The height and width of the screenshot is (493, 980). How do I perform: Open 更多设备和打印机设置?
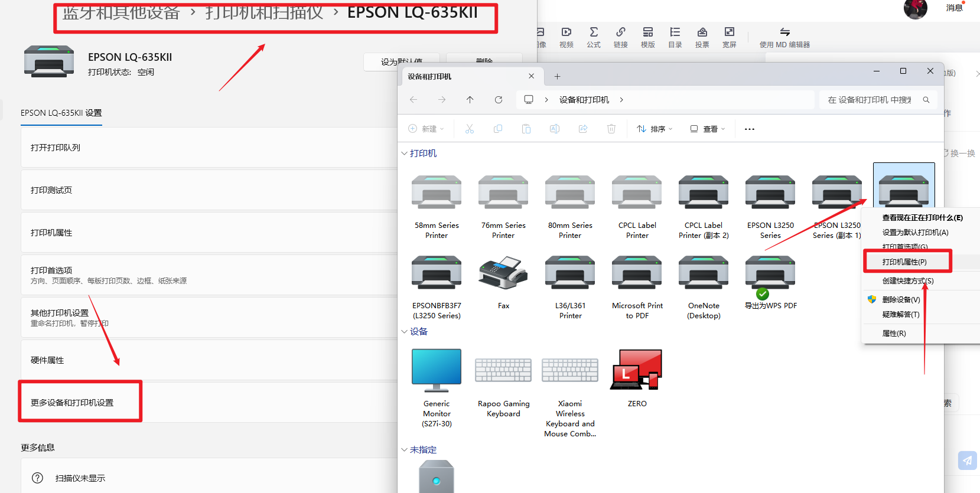[x=209, y=403]
